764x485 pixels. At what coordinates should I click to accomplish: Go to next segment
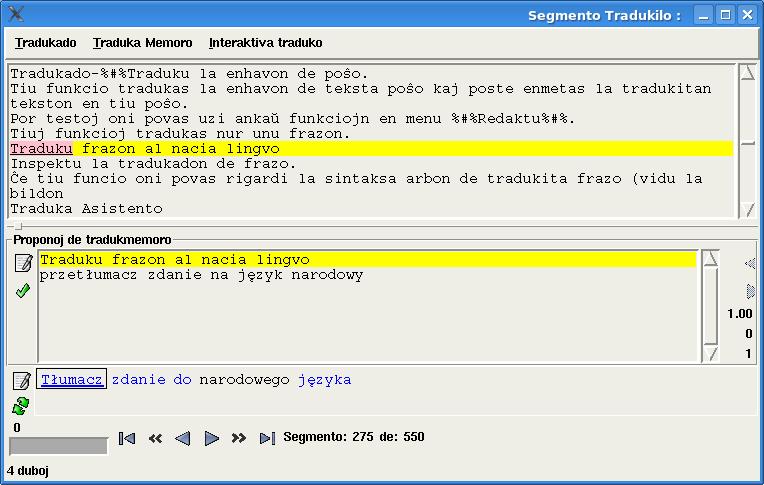click(x=211, y=438)
